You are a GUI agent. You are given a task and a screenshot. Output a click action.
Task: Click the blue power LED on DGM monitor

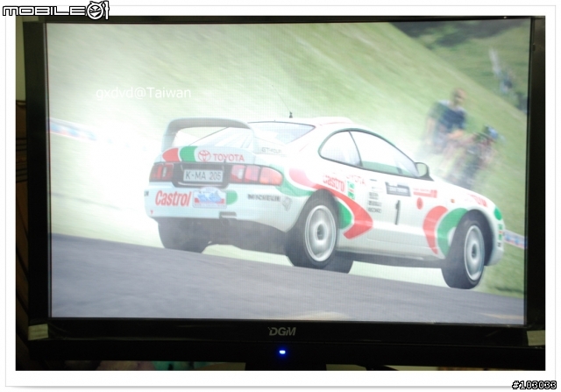click(x=282, y=352)
